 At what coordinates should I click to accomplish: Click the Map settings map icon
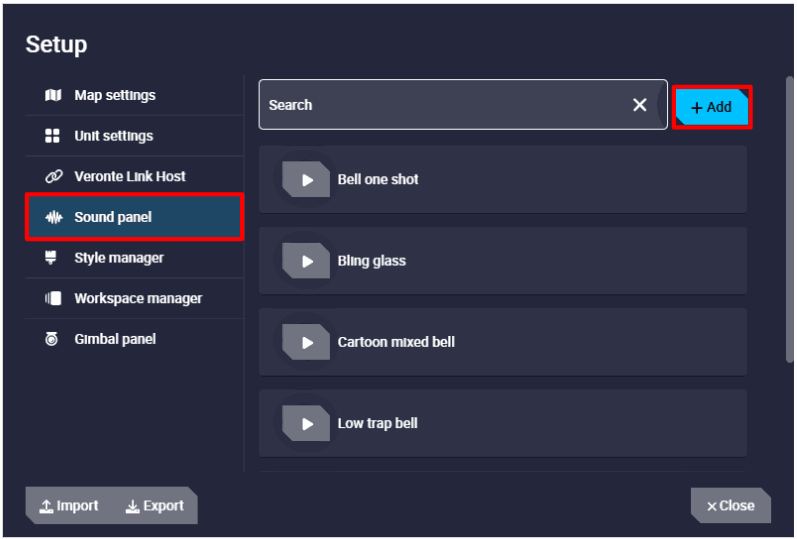tap(53, 96)
